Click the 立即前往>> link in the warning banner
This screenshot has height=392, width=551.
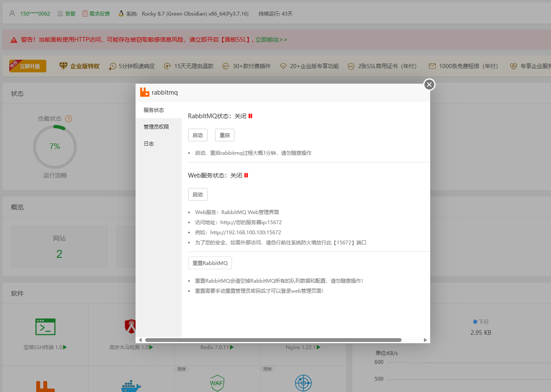(x=271, y=40)
